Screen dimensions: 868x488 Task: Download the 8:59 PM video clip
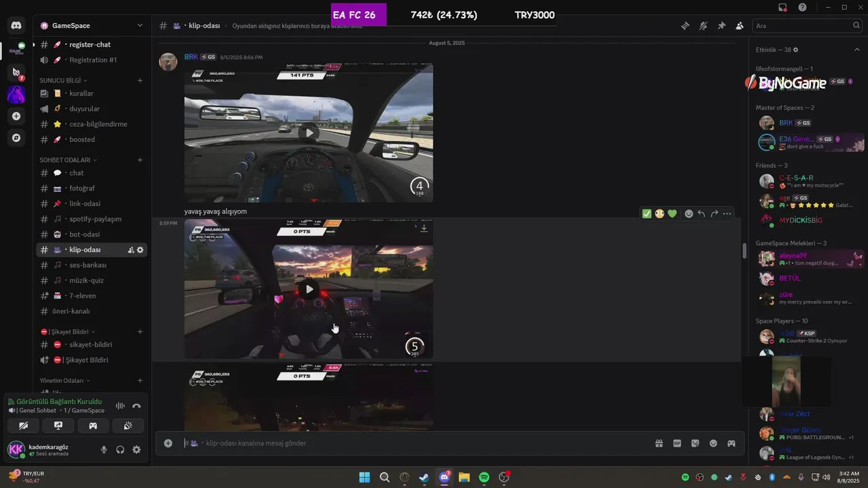point(424,228)
